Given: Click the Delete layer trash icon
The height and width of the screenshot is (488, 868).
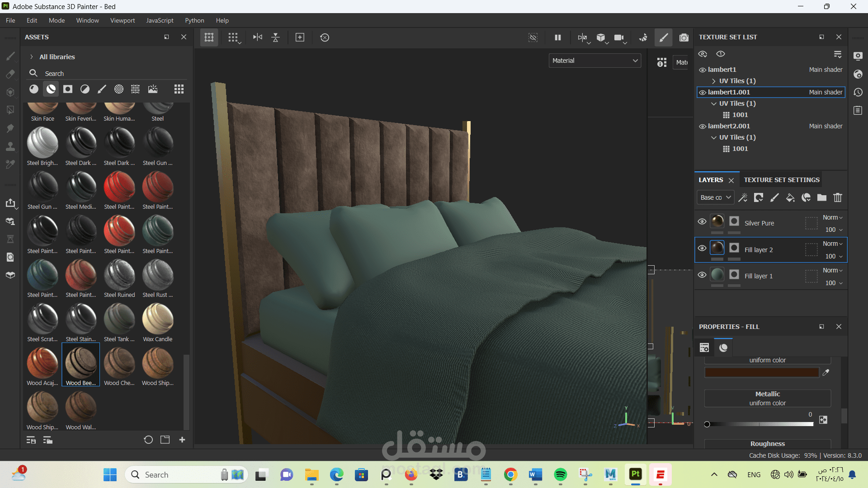Looking at the screenshot, I should tap(838, 197).
